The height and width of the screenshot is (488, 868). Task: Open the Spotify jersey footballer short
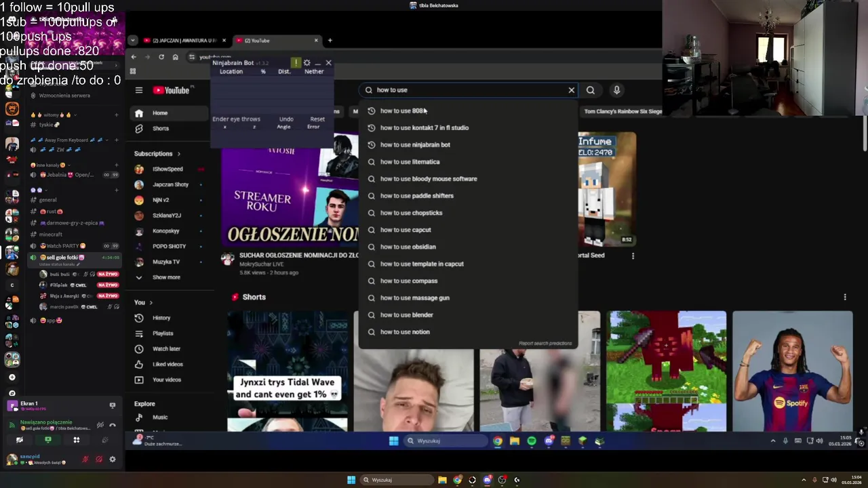(792, 371)
